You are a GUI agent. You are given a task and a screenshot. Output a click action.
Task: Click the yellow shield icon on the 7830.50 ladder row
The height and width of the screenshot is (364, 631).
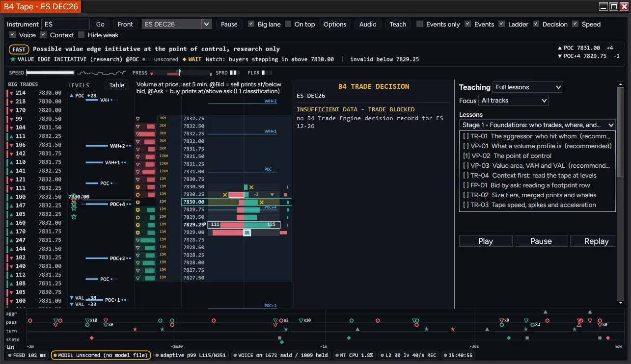pyautogui.click(x=138, y=187)
